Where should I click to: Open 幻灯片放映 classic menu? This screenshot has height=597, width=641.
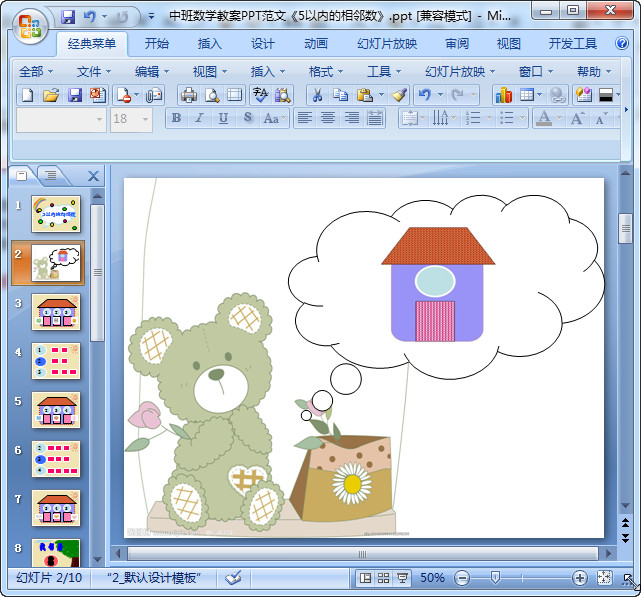point(460,72)
